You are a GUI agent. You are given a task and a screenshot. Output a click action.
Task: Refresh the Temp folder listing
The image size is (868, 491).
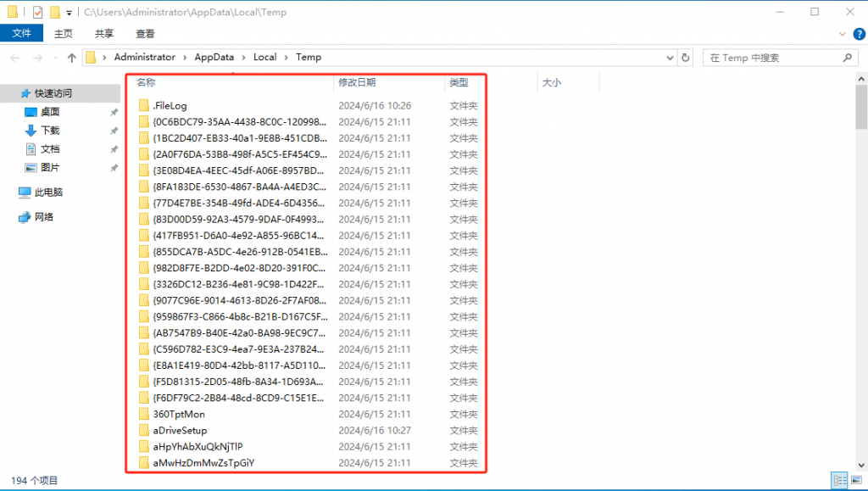point(687,58)
